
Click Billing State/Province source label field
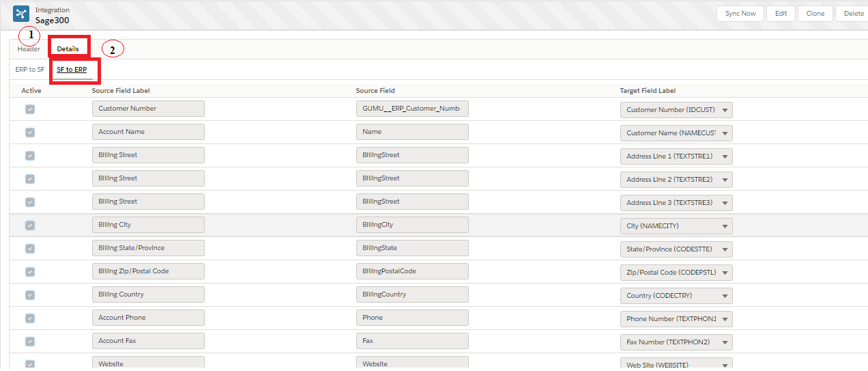coord(148,248)
